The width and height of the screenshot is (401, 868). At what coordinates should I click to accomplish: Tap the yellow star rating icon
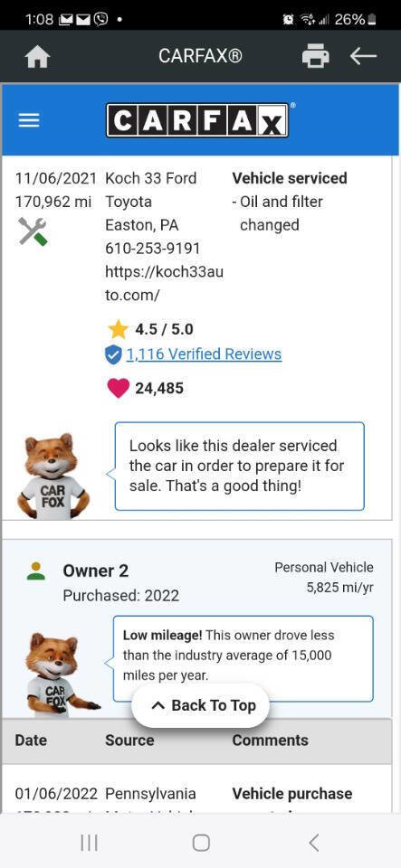click(118, 329)
